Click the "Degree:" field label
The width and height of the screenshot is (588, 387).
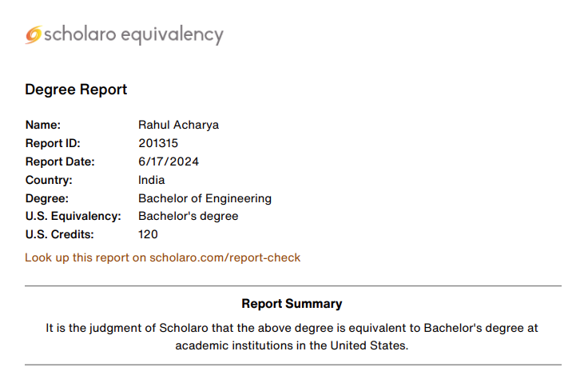point(47,198)
